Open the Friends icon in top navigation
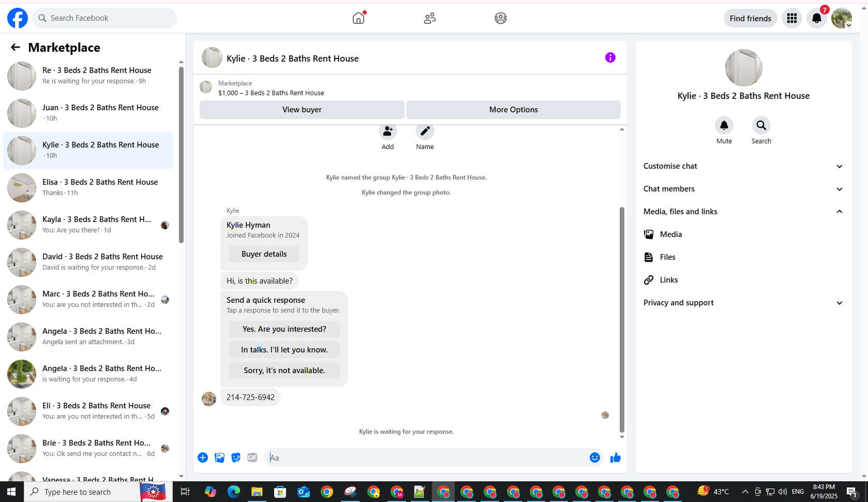 (x=430, y=18)
